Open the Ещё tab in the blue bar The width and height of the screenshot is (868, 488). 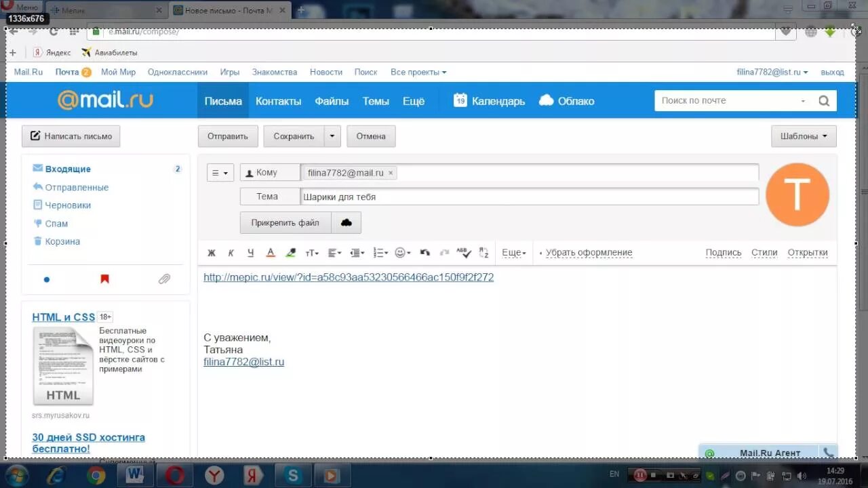click(x=414, y=101)
